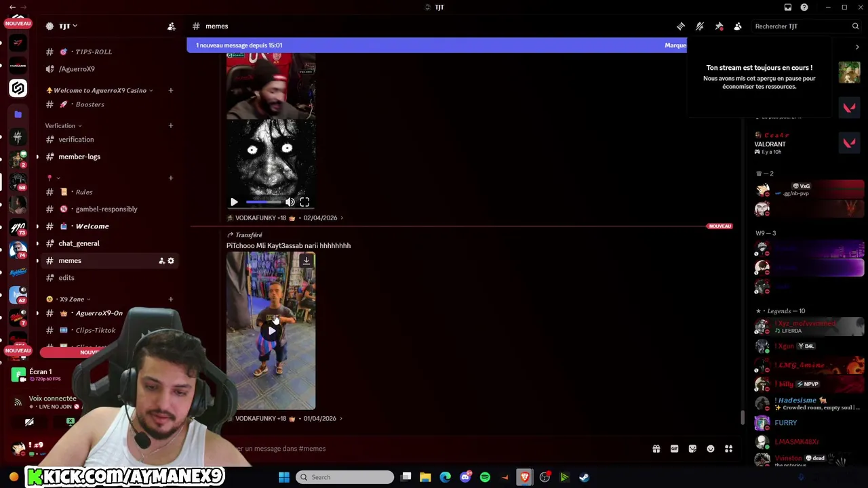This screenshot has width=868, height=488.
Task: Collapse the X9 Zone category
Action: click(72, 299)
